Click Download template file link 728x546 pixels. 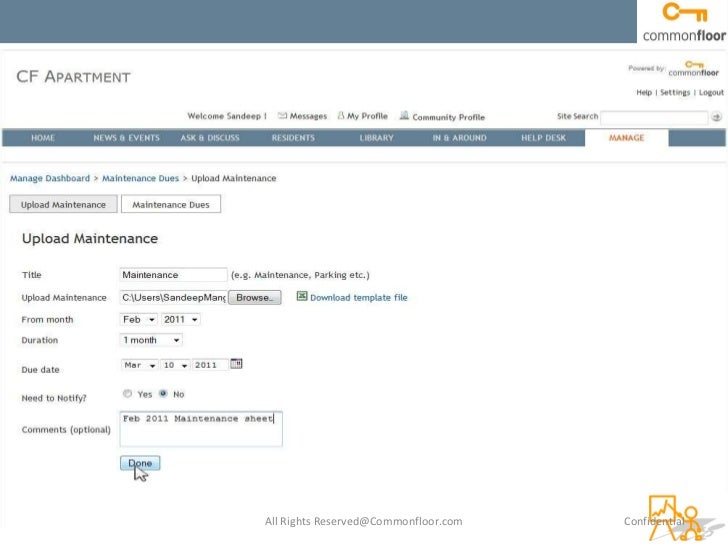tap(358, 298)
